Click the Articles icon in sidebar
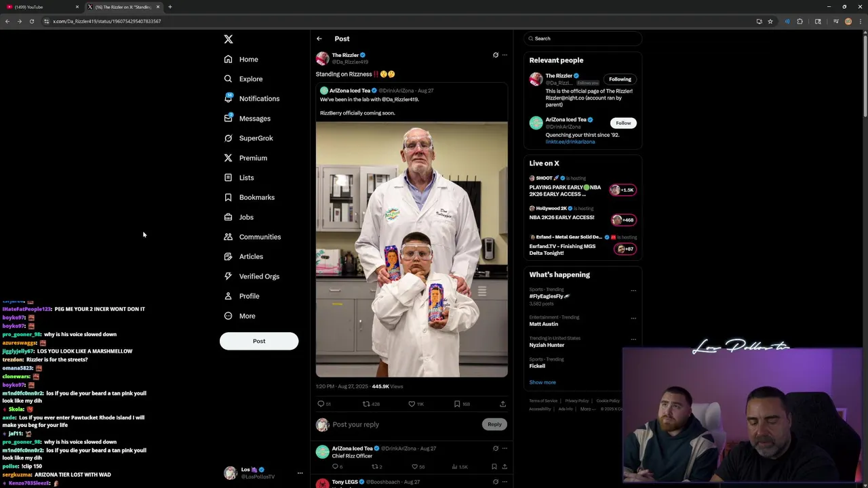 pos(228,256)
